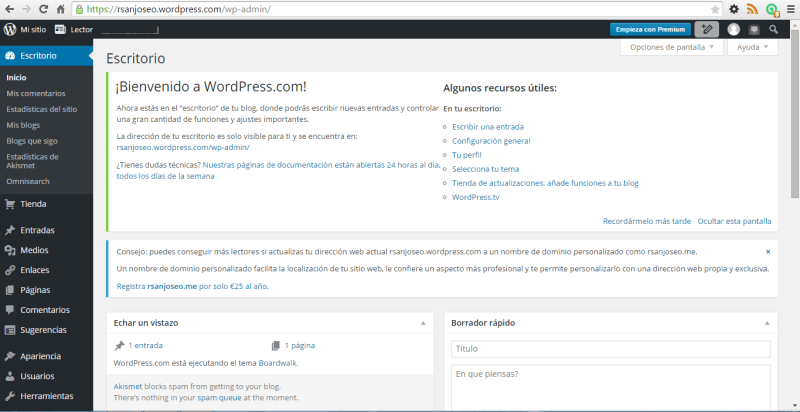
Task: Open the 1 página link
Action: 299,346
